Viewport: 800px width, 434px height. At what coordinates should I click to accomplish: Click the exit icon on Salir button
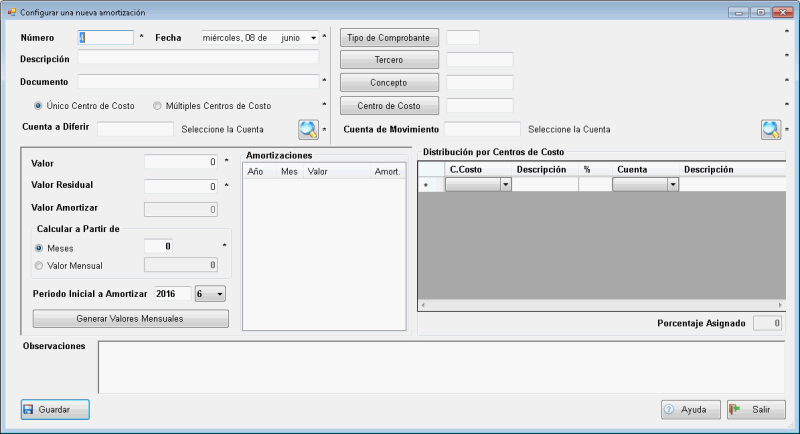[x=735, y=410]
